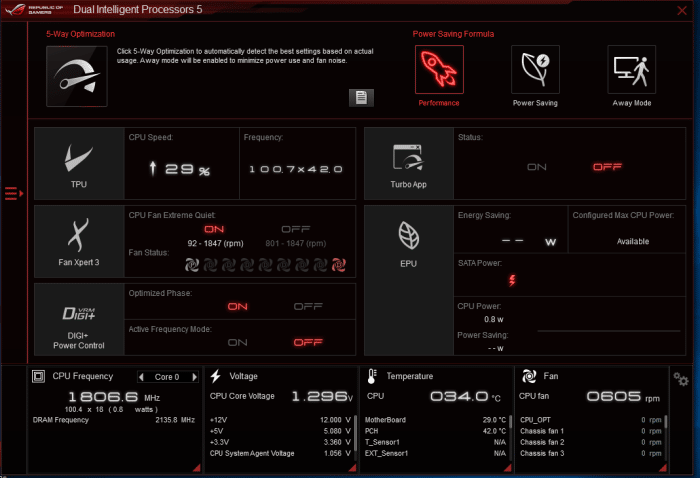The width and height of the screenshot is (700, 478).
Task: Click the Core 0 selector label
Action: (x=167, y=377)
